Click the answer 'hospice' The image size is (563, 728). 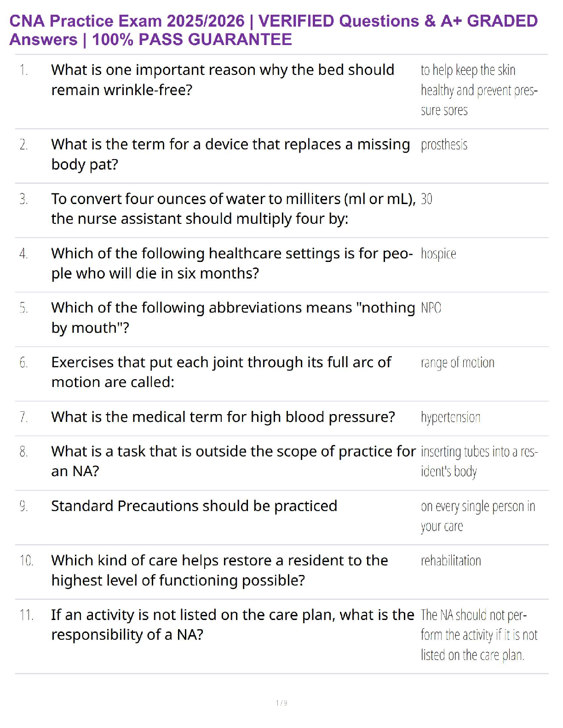438,254
